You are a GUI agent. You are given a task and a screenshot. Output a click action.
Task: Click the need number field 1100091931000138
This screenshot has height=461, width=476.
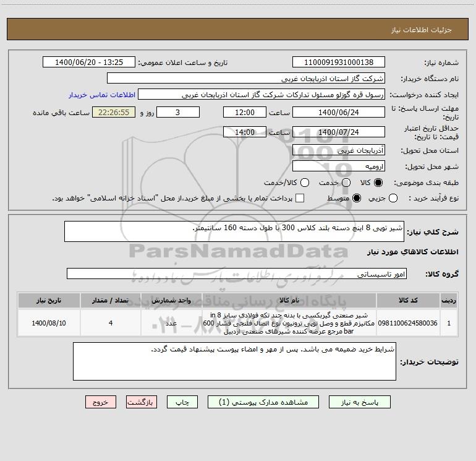coord(339,62)
